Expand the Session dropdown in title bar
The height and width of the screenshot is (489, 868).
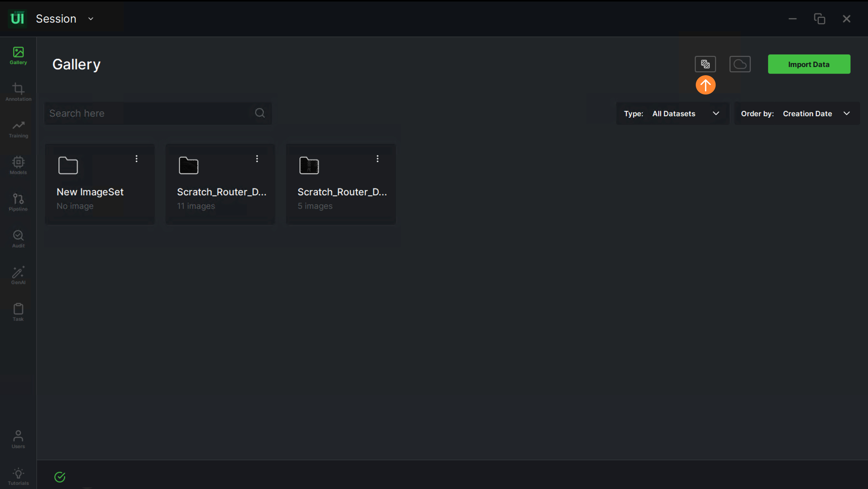click(x=91, y=19)
